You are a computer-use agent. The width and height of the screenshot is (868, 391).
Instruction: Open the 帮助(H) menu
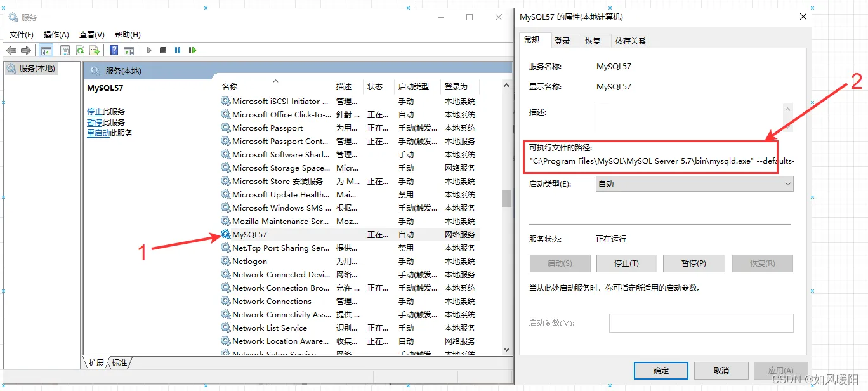click(128, 34)
